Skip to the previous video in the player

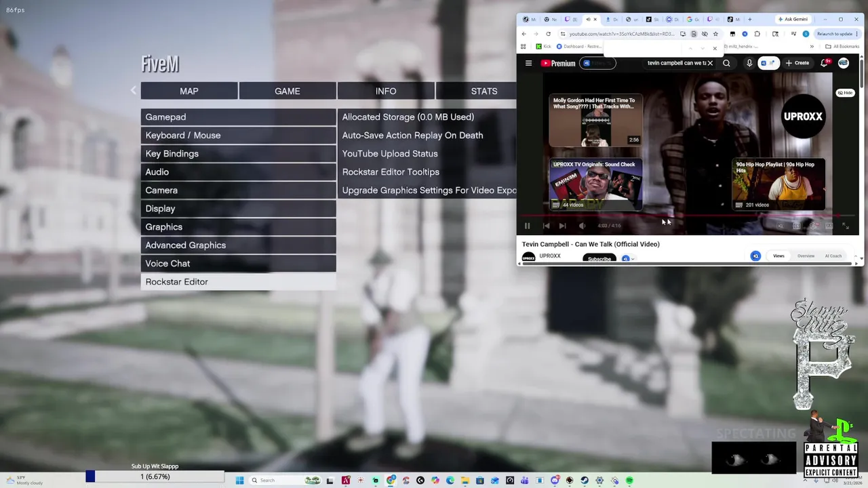point(546,226)
